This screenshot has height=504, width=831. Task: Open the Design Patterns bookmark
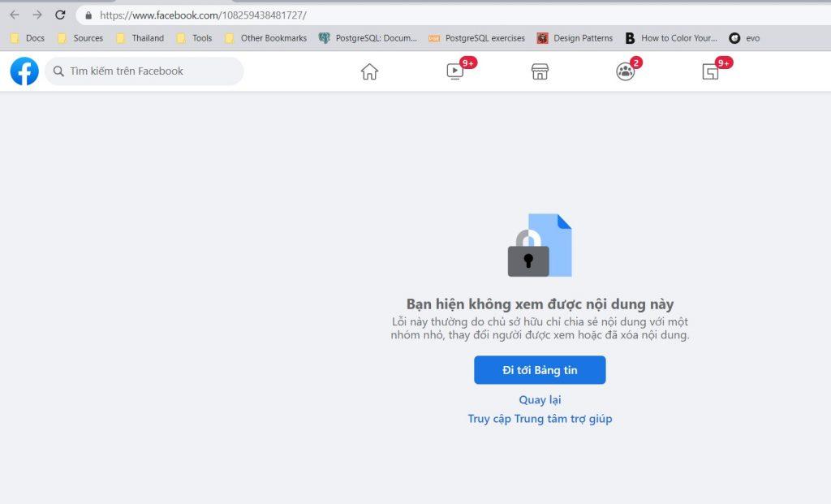pos(575,38)
